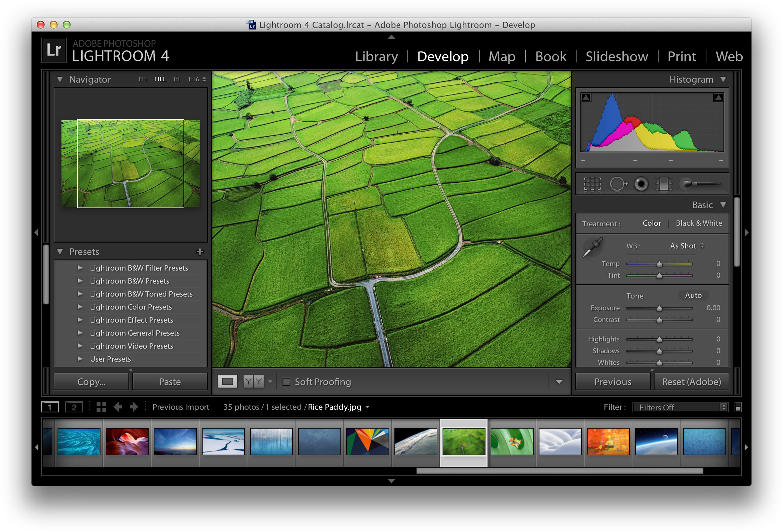Select the Graduated Filter tool
This screenshot has height=532, width=783.
coord(663,184)
